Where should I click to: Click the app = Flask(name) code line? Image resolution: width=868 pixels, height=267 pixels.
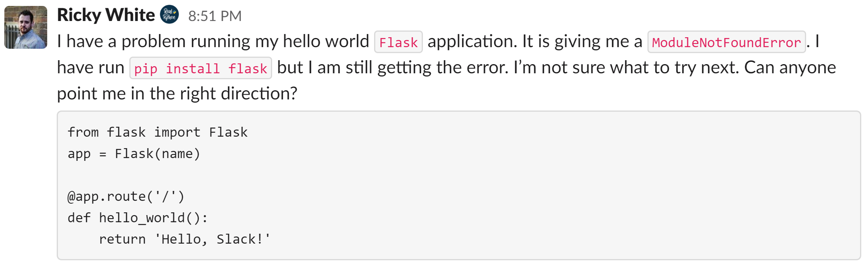click(x=133, y=153)
